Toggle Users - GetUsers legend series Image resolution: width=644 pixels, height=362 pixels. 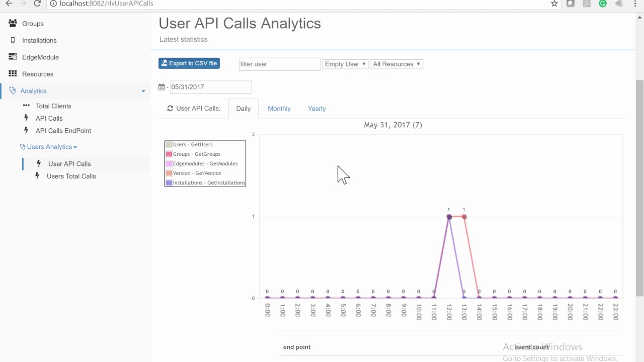click(x=192, y=145)
